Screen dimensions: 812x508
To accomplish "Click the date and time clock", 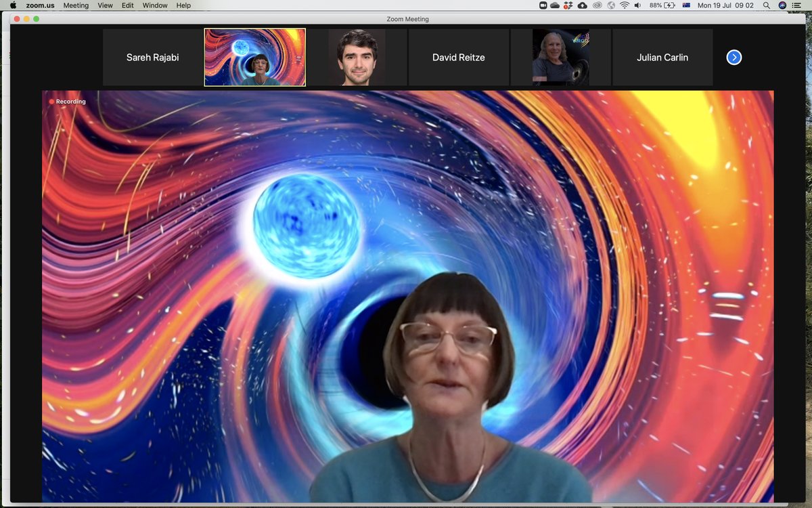I will (x=725, y=5).
